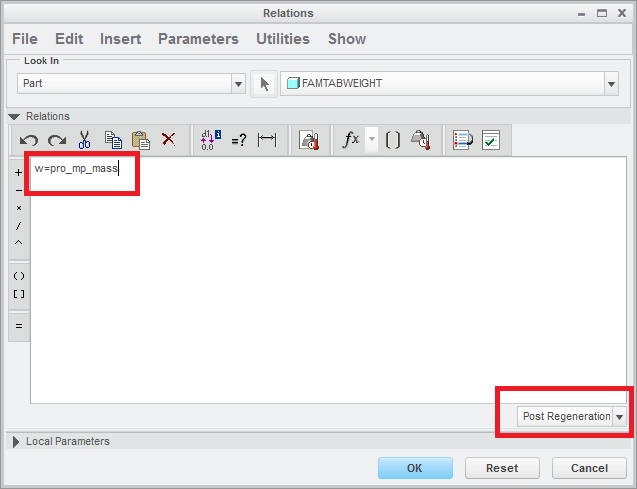Open the dropdown arrow beside fx

pyautogui.click(x=371, y=140)
